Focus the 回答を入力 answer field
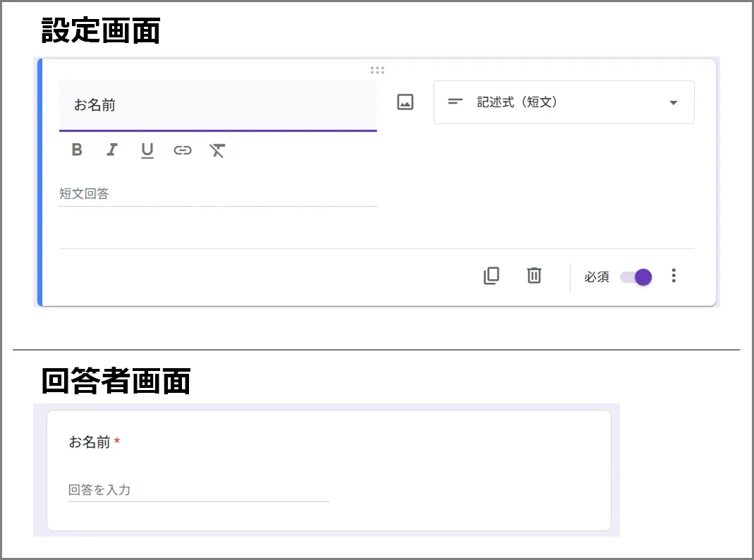 (198, 490)
